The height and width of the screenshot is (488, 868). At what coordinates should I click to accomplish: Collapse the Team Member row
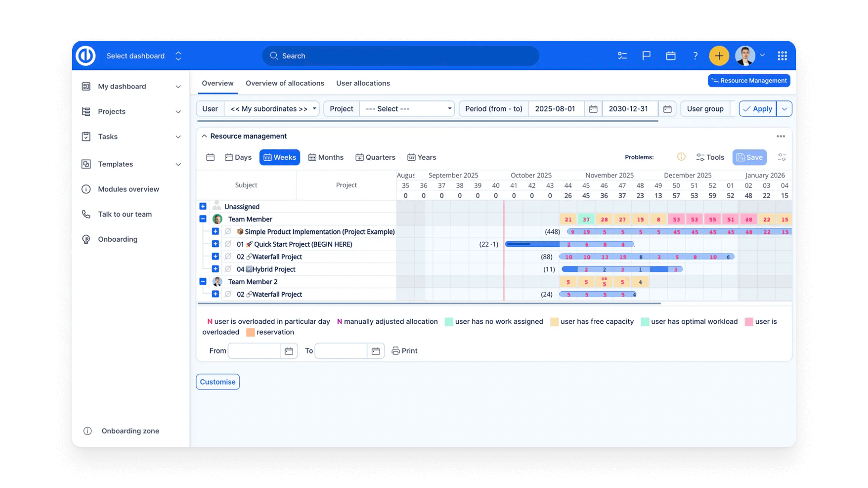click(x=203, y=219)
